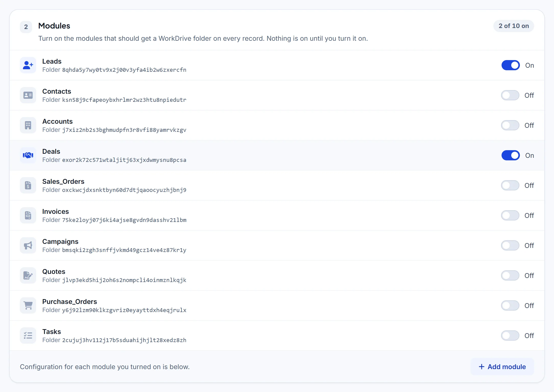This screenshot has width=554, height=392.
Task: Click Campaigns folder ID bmsqki2zgh3snffjvkmd49gcz14ve4z87kr1y
Action: (124, 250)
